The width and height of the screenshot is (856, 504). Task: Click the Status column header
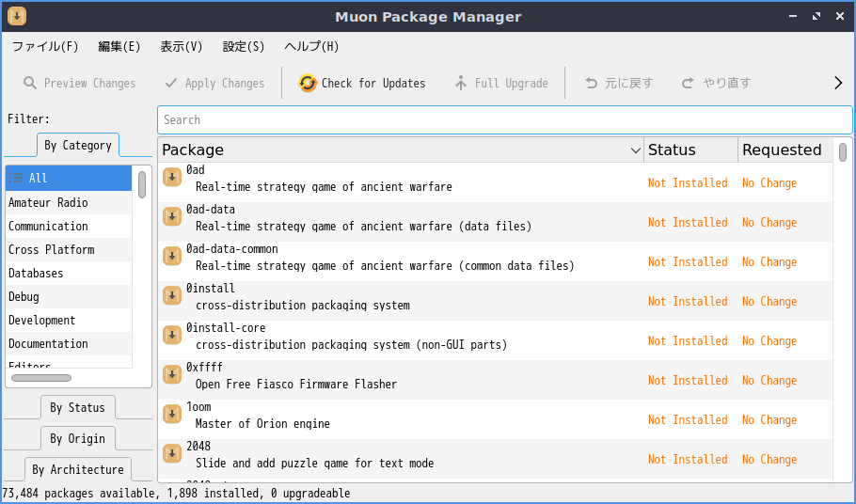[x=690, y=150]
